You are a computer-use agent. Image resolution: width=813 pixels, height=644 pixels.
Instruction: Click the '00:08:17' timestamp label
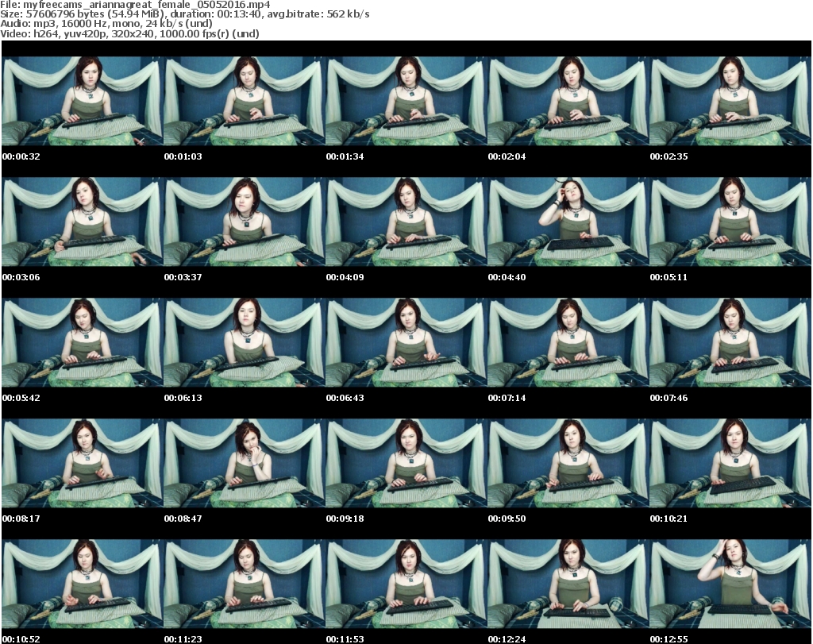[21, 519]
